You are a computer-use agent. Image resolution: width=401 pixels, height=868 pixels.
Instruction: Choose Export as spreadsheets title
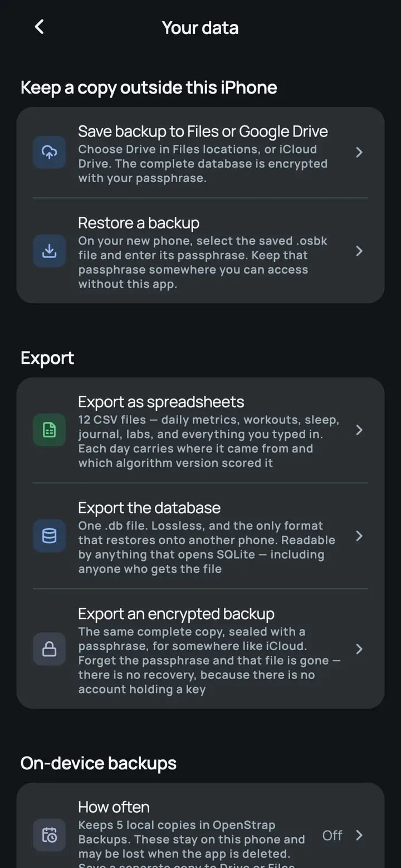[161, 402]
